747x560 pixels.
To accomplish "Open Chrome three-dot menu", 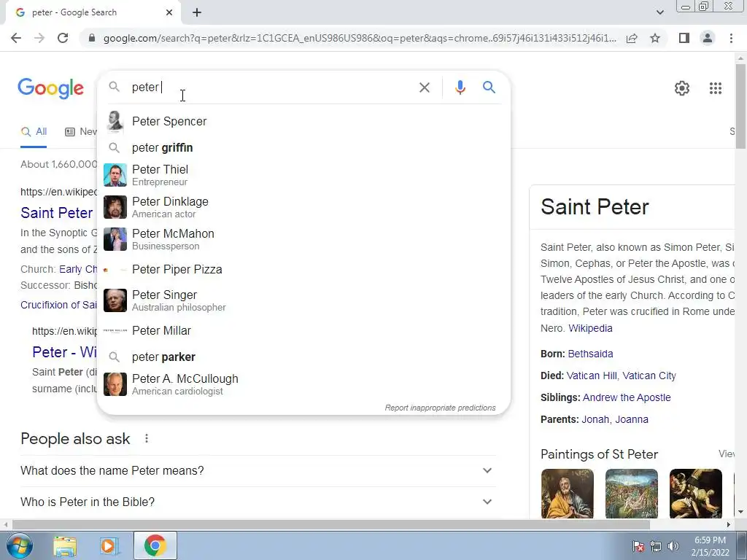I will click(731, 38).
